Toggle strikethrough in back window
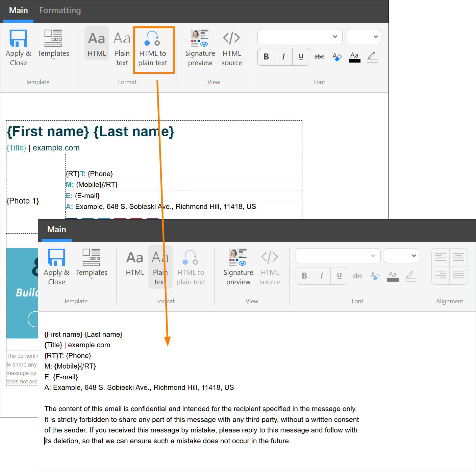 coord(319,56)
